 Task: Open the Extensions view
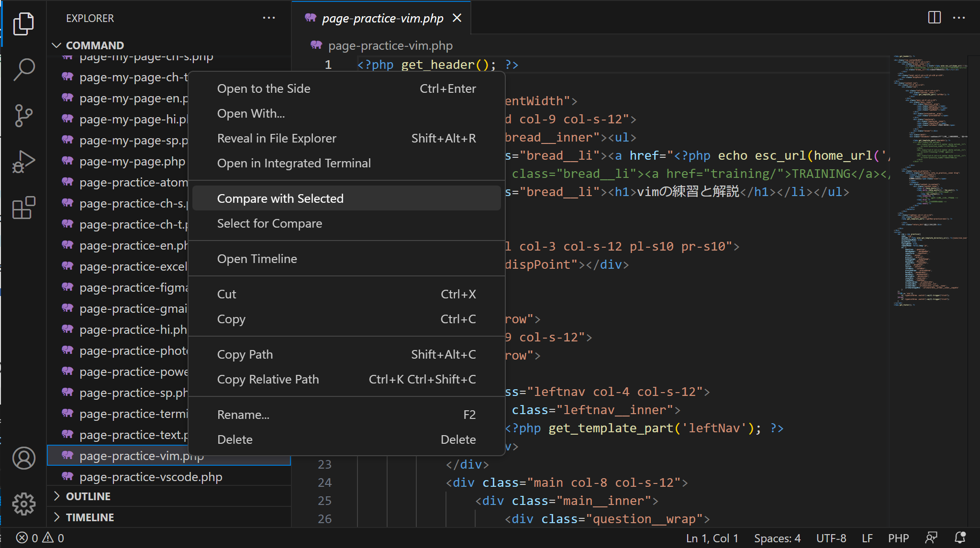(x=23, y=208)
